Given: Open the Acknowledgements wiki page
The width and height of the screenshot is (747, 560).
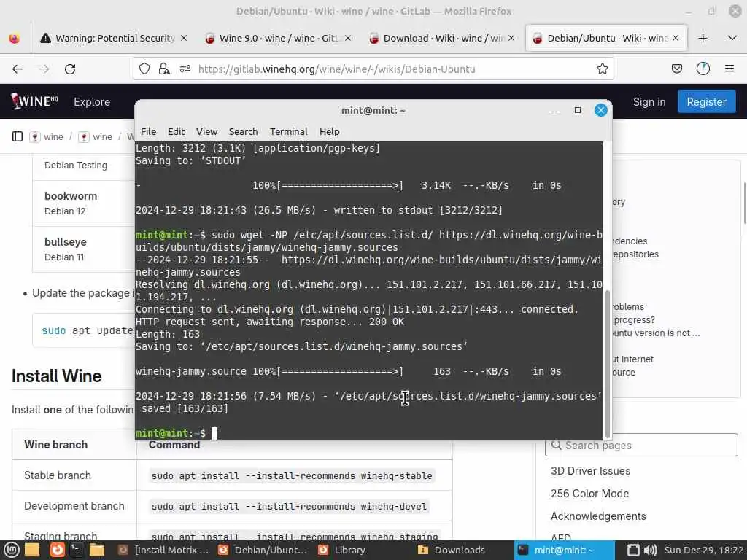Looking at the screenshot, I should pos(598,516).
